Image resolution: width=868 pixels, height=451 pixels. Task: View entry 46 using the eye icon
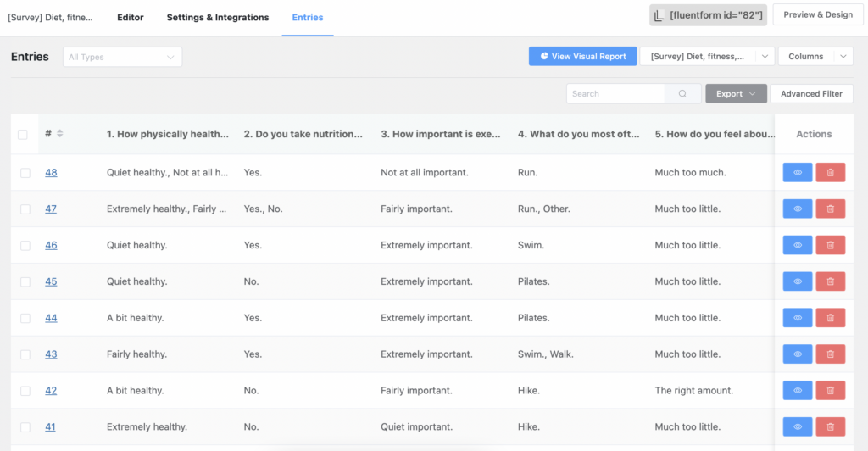click(x=797, y=246)
